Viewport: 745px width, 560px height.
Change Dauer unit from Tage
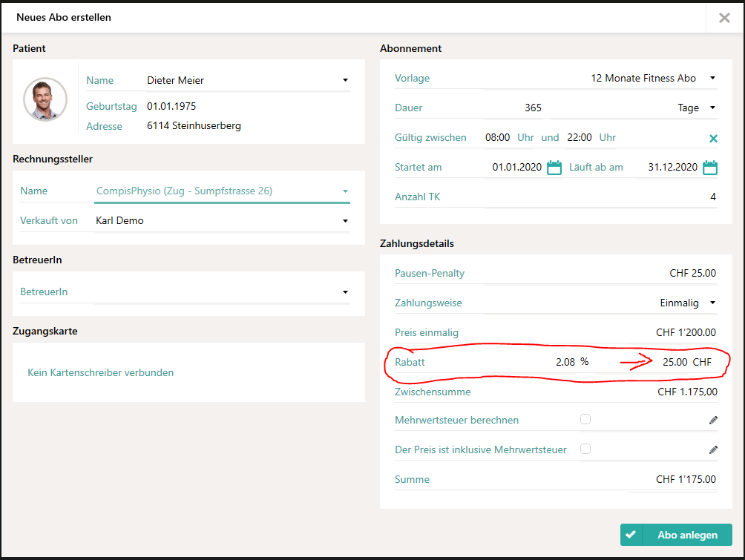click(695, 108)
